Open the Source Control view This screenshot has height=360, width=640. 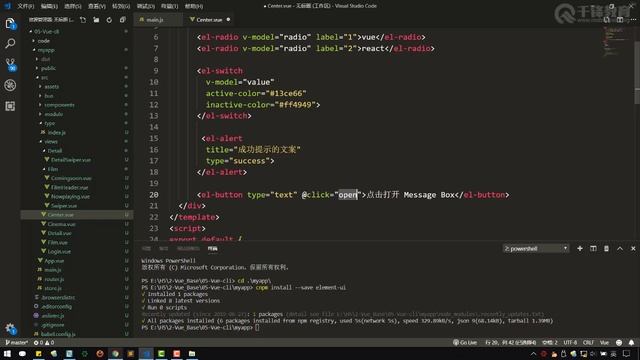pyautogui.click(x=10, y=64)
